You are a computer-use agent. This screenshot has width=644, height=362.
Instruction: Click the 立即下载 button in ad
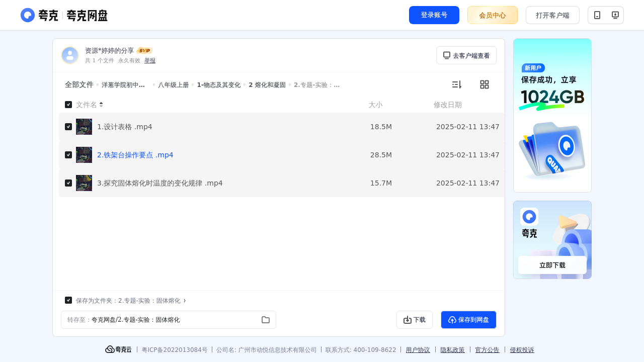pos(552,265)
